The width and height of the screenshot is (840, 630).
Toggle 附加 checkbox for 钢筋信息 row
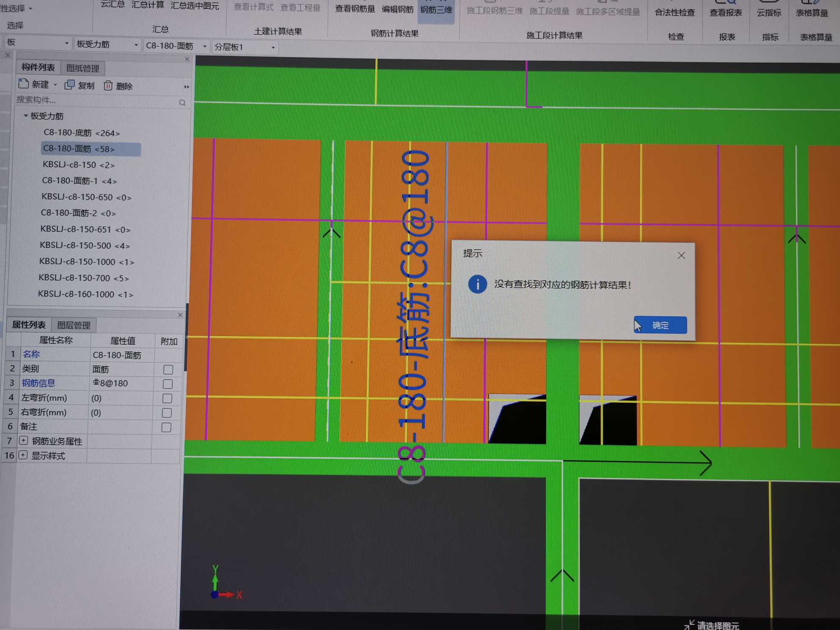coord(168,384)
